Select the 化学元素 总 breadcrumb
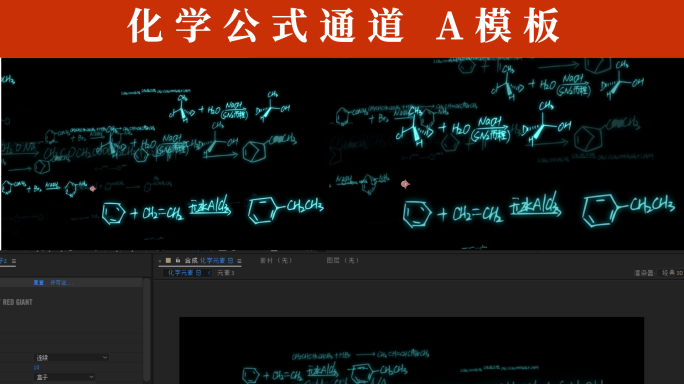The image size is (684, 384). [x=185, y=273]
